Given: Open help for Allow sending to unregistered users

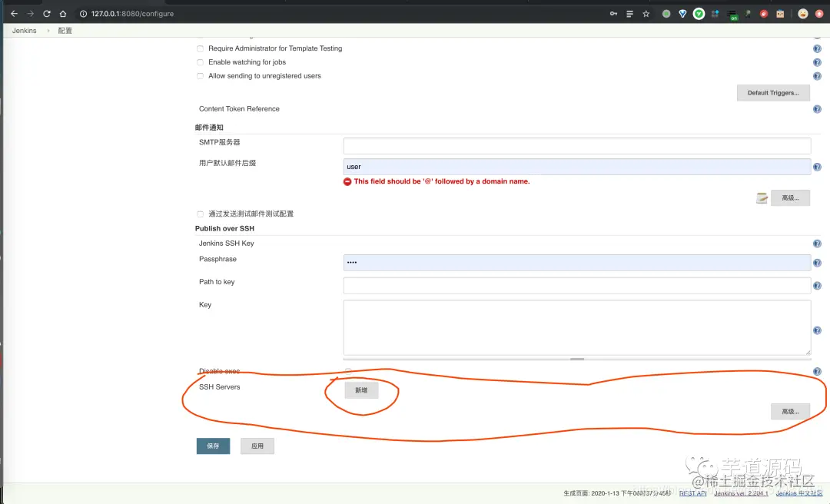Looking at the screenshot, I should click(x=817, y=76).
